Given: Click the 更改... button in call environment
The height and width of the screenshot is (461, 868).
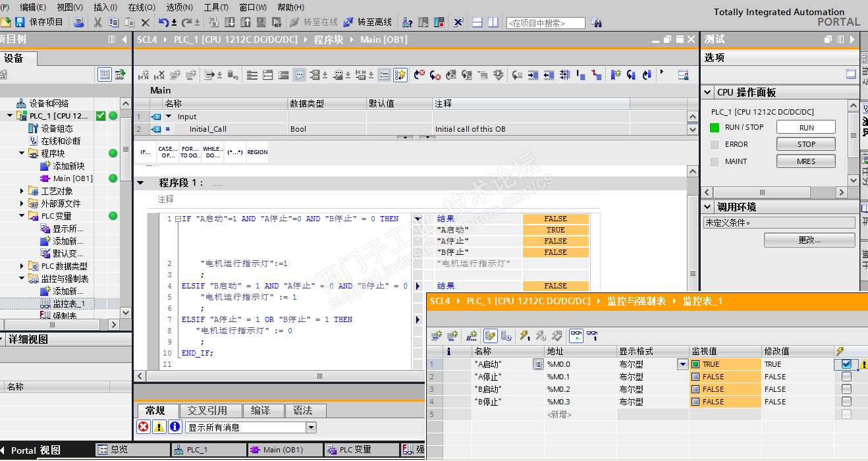Looking at the screenshot, I should coord(809,240).
